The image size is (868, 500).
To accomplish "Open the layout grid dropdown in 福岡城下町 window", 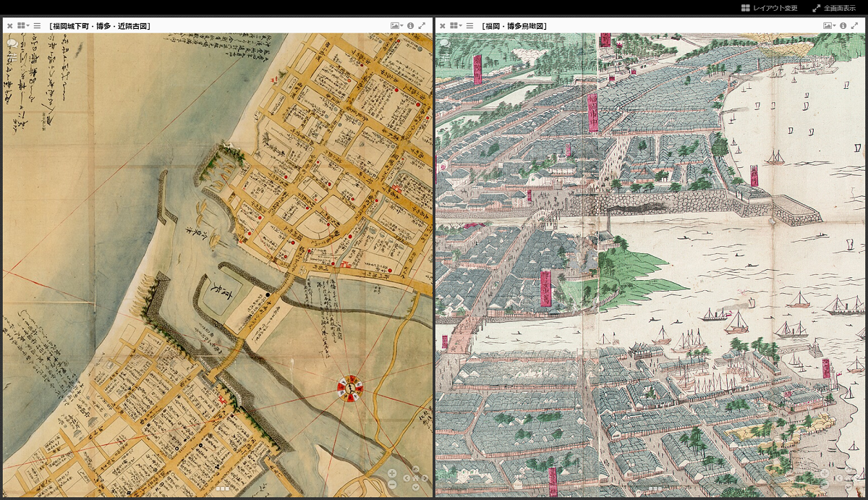I will coord(23,26).
